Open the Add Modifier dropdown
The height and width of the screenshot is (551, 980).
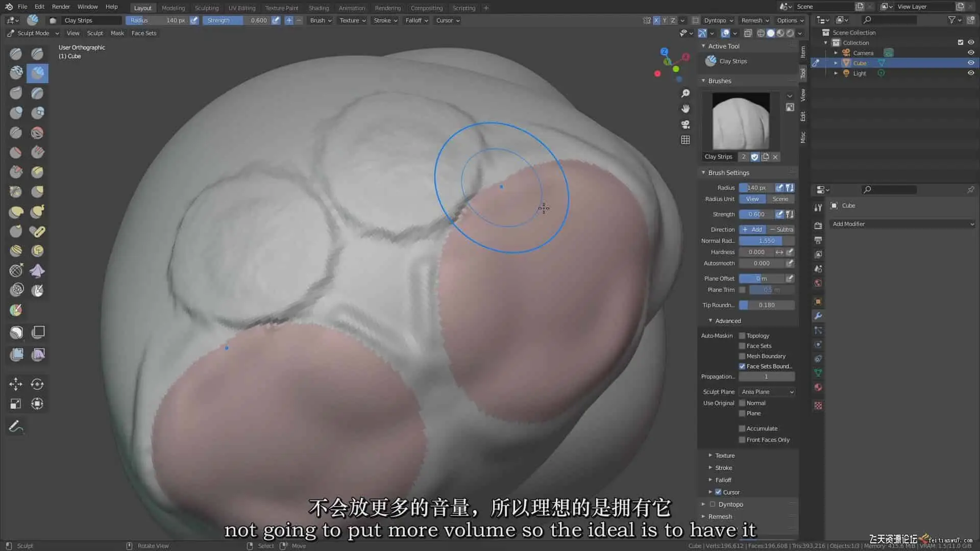(x=902, y=224)
